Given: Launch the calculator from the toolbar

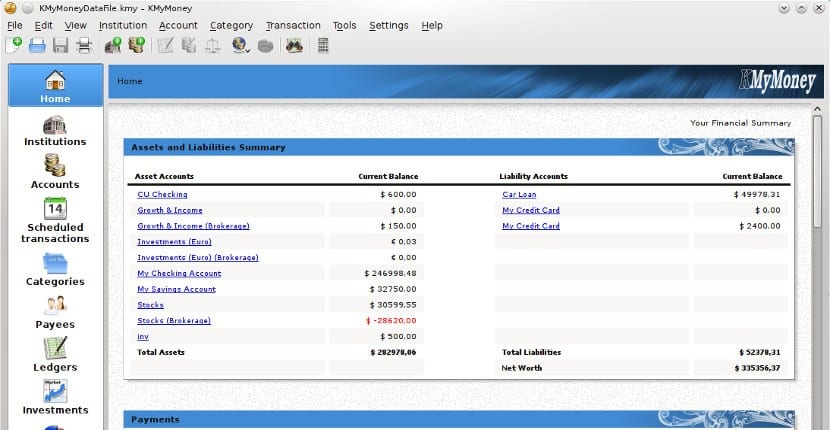Looking at the screenshot, I should tap(323, 46).
